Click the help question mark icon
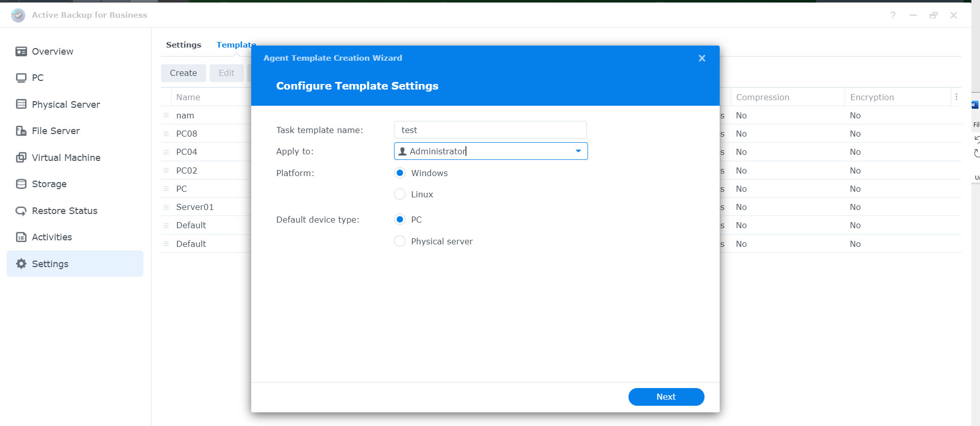Viewport: 980px width, 426px height. pyautogui.click(x=893, y=15)
